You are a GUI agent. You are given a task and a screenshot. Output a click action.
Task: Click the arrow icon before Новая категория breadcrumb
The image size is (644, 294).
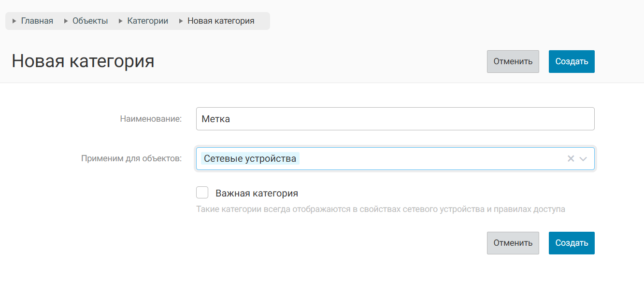(x=181, y=21)
